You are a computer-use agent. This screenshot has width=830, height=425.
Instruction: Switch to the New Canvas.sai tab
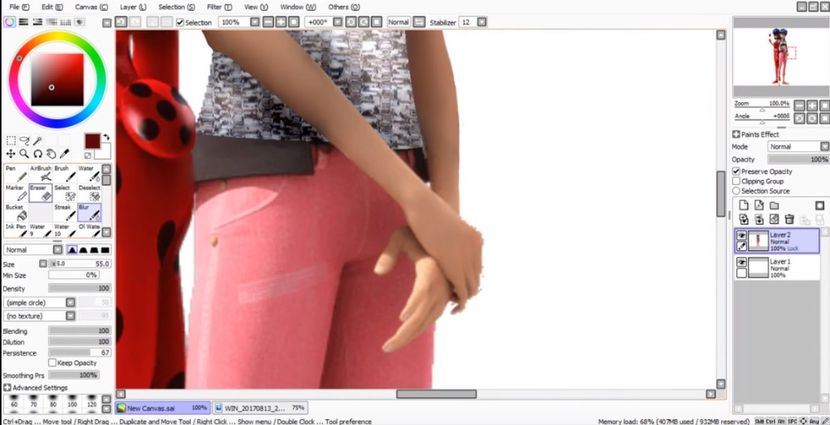click(160, 408)
